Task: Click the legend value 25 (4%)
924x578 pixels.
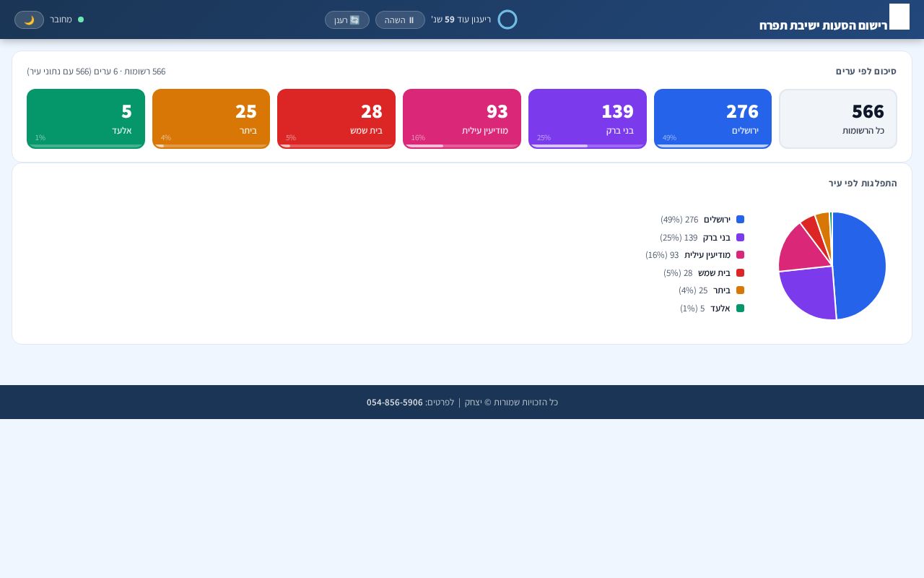Action: [x=693, y=290]
